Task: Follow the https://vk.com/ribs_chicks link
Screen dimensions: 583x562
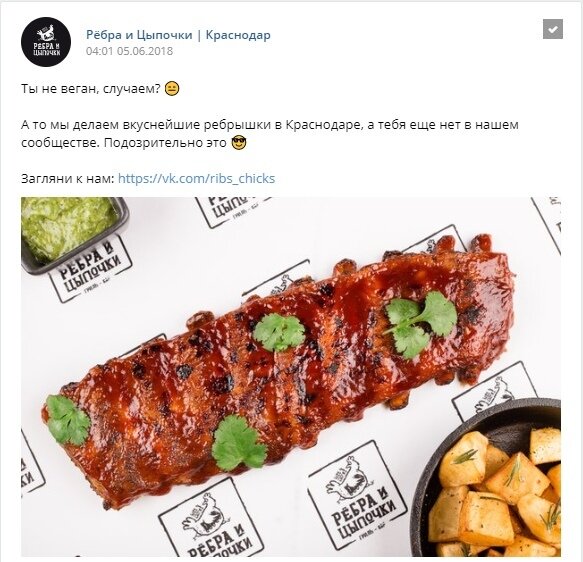Action: pos(196,178)
